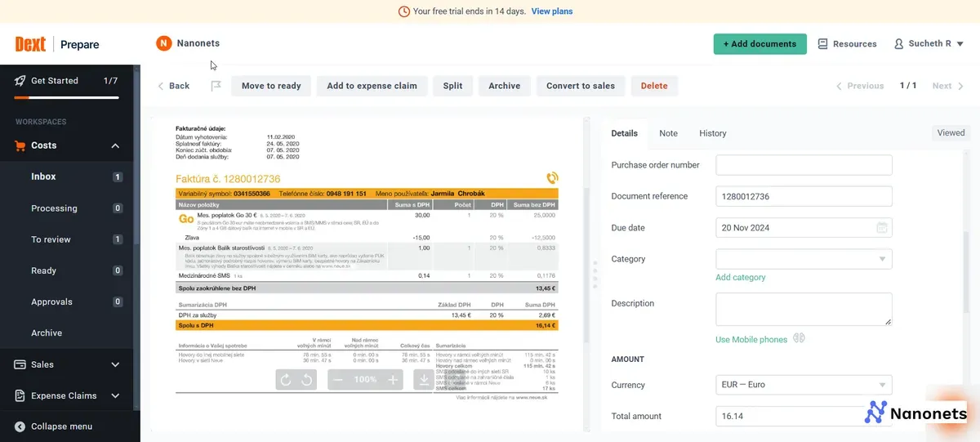Click the 100% zoom level indicator
The width and height of the screenshot is (980, 442).
pyautogui.click(x=365, y=380)
